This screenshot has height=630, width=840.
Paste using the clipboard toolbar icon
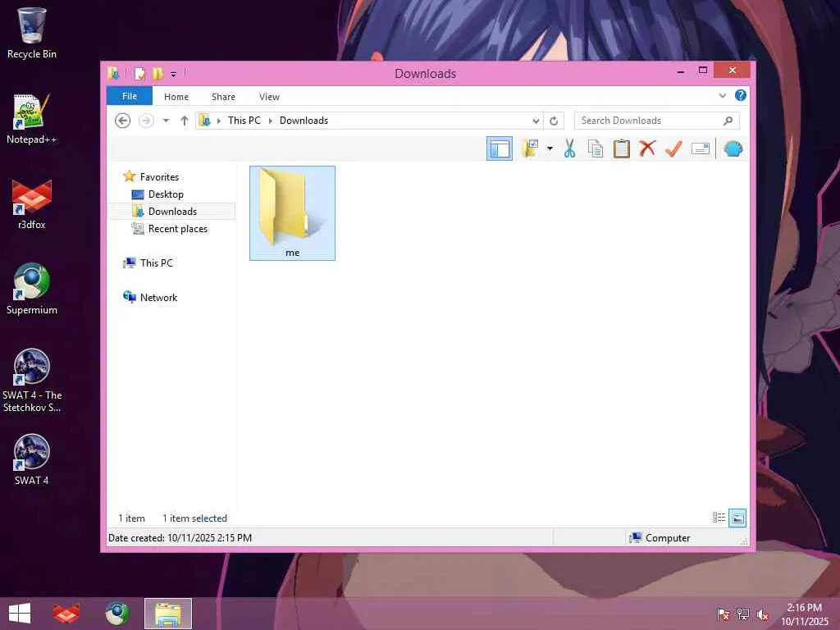pos(622,148)
